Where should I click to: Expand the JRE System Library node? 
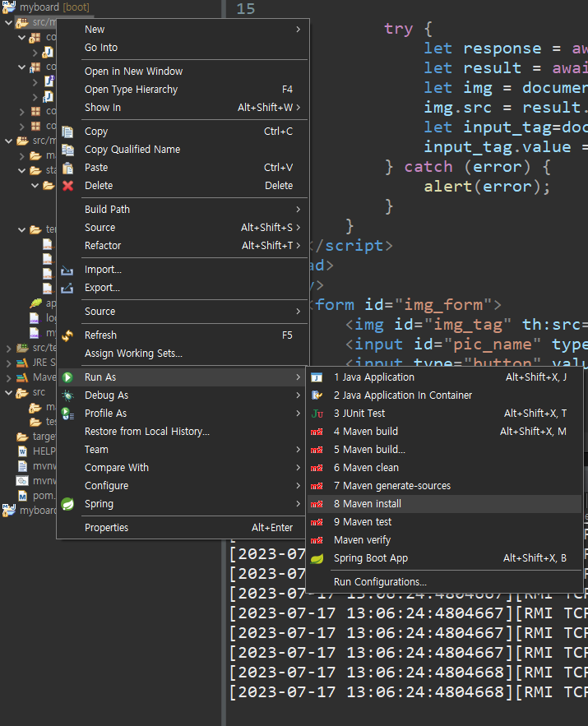click(8, 363)
